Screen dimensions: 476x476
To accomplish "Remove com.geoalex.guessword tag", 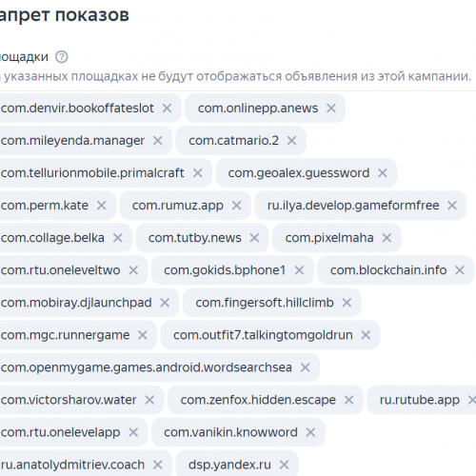I will (383, 173).
